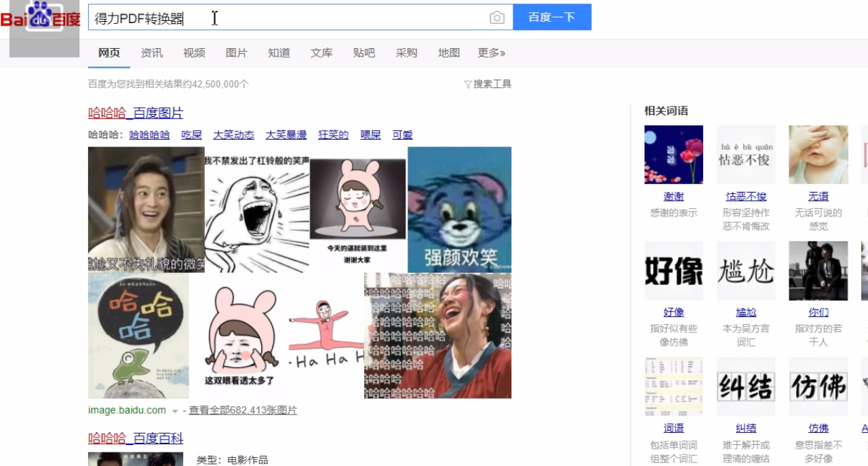Open the 谢谢 text link

(673, 197)
